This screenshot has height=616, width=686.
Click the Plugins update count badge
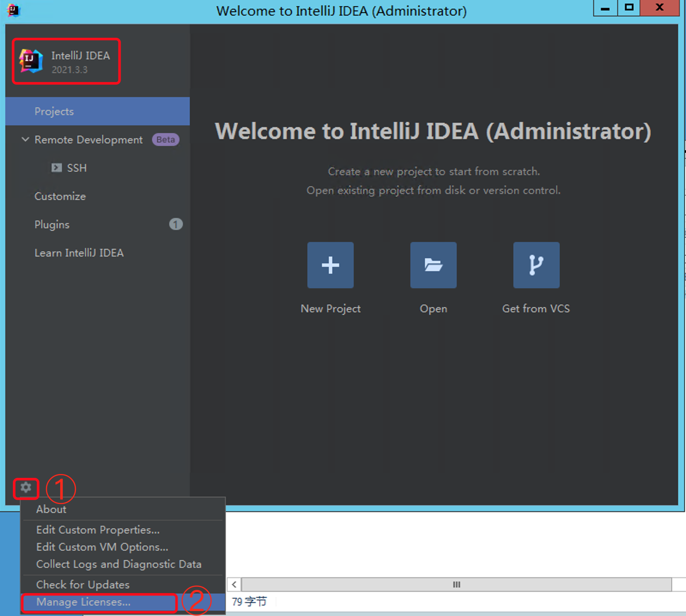[176, 224]
